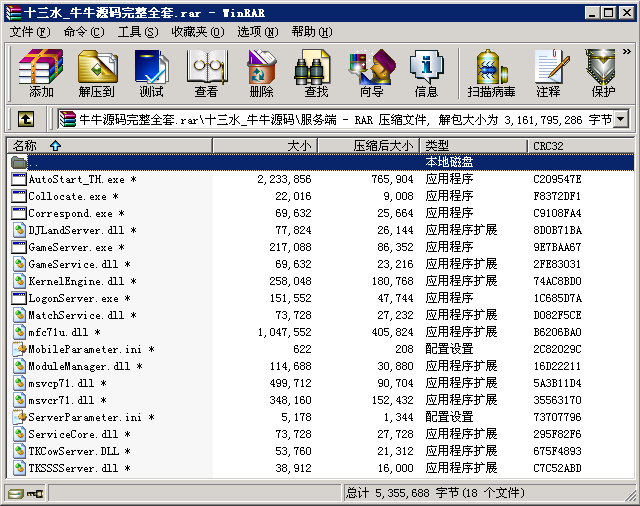Click the 删除 (Delete) toolbar icon

(x=261, y=73)
